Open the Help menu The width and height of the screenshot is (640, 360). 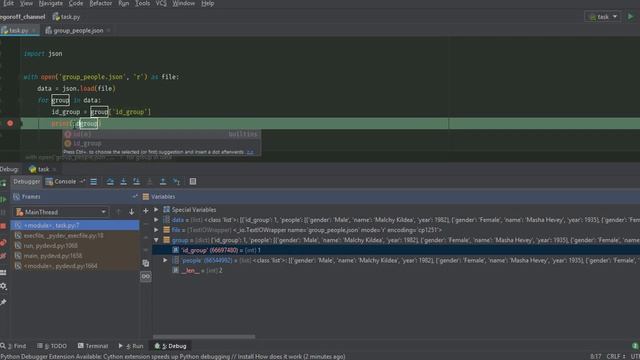click(x=208, y=3)
